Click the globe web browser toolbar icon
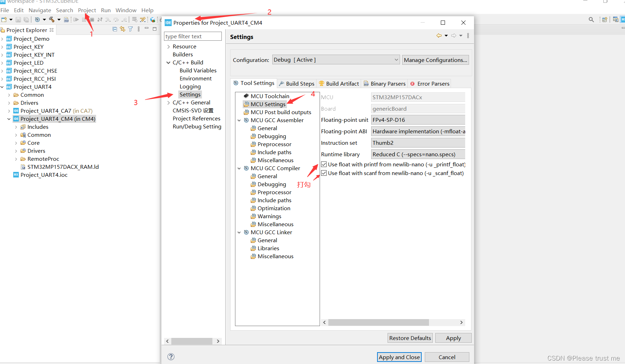This screenshot has width=625, height=364. point(153,20)
